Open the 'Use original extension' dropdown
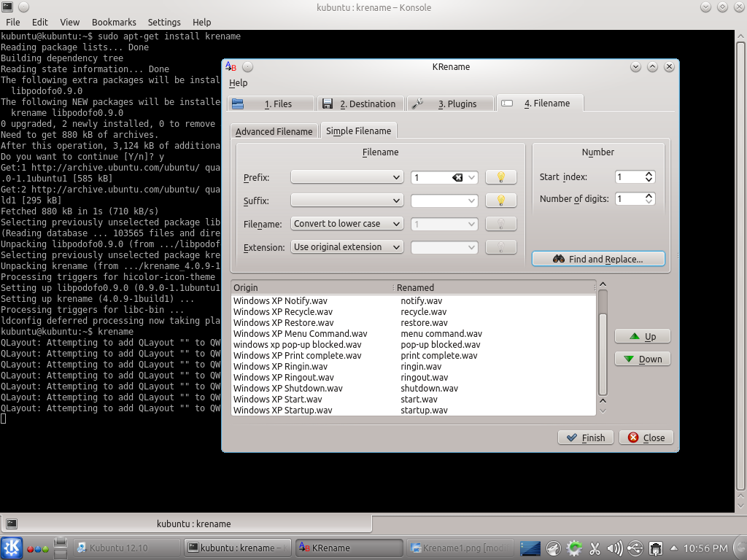Screen dimensions: 747x560 point(347,247)
